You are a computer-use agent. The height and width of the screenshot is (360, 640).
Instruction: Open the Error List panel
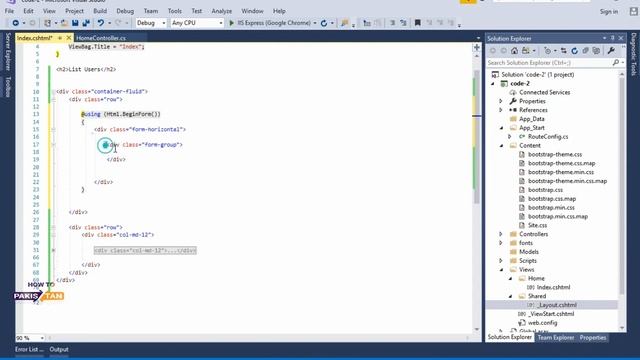[x=29, y=349]
